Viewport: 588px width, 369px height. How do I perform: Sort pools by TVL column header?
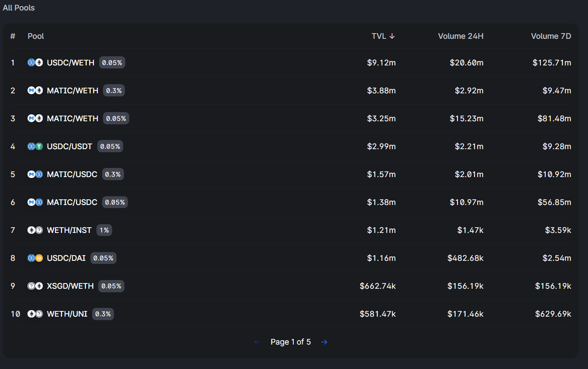click(383, 36)
